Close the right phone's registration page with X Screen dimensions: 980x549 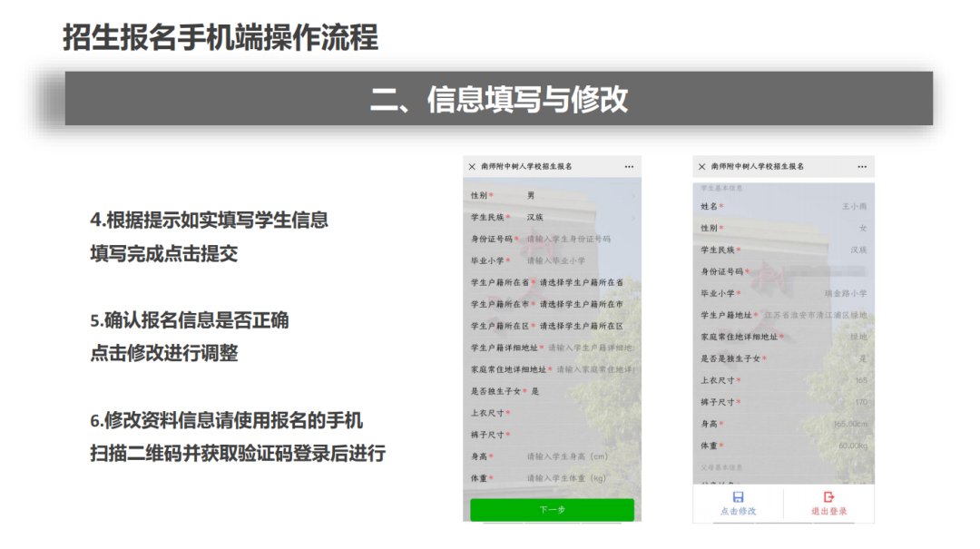coord(701,167)
